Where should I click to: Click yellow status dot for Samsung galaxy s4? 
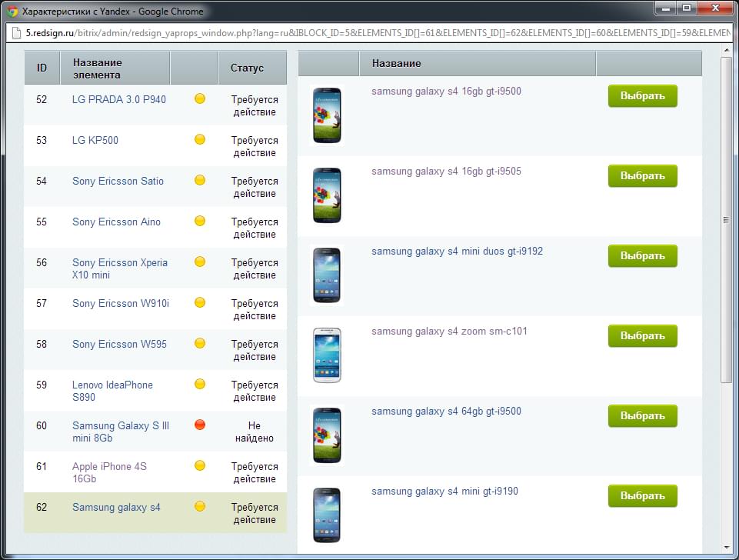[x=200, y=506]
